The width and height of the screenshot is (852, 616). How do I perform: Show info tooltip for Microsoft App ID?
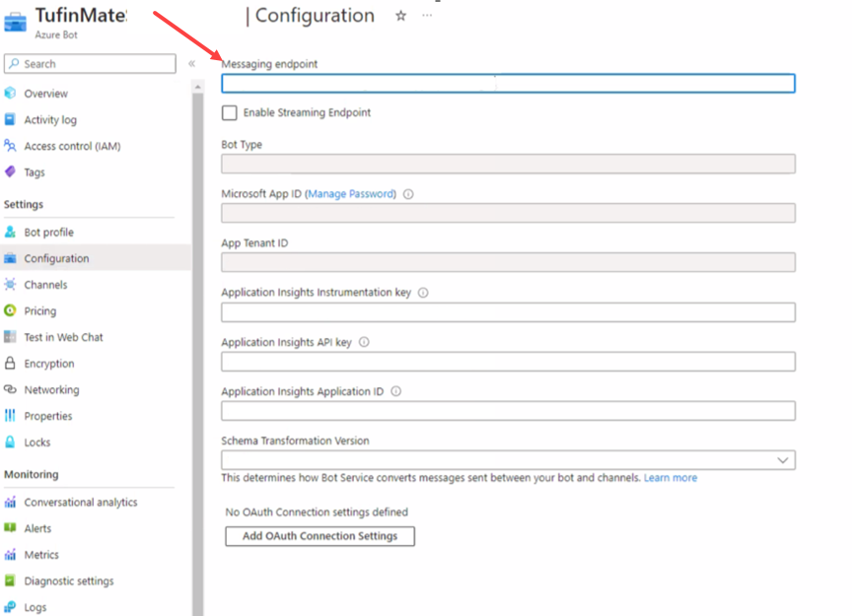[x=408, y=194]
